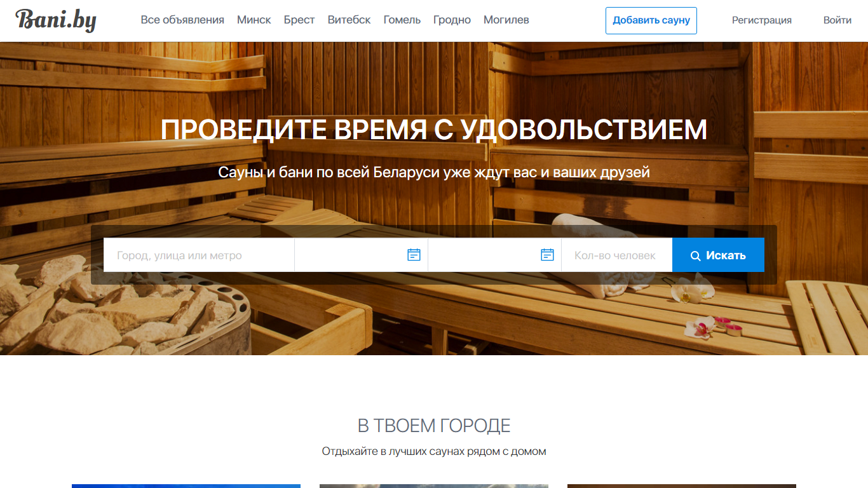This screenshot has width=868, height=488.
Task: Click the heading ПРОВЕДИТЕ ВРЕМЯ С УДОВОЛЬСТВИЕМ
Action: (434, 130)
